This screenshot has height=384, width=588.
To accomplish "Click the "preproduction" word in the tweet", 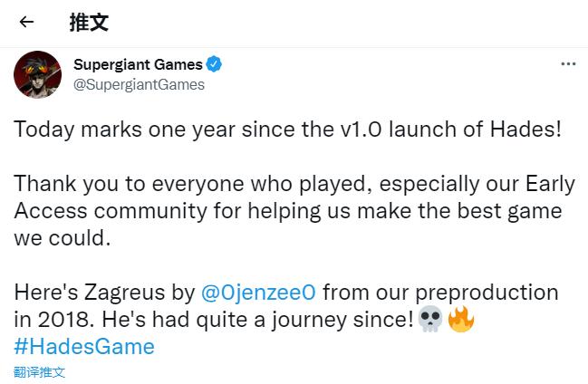I will [483, 293].
